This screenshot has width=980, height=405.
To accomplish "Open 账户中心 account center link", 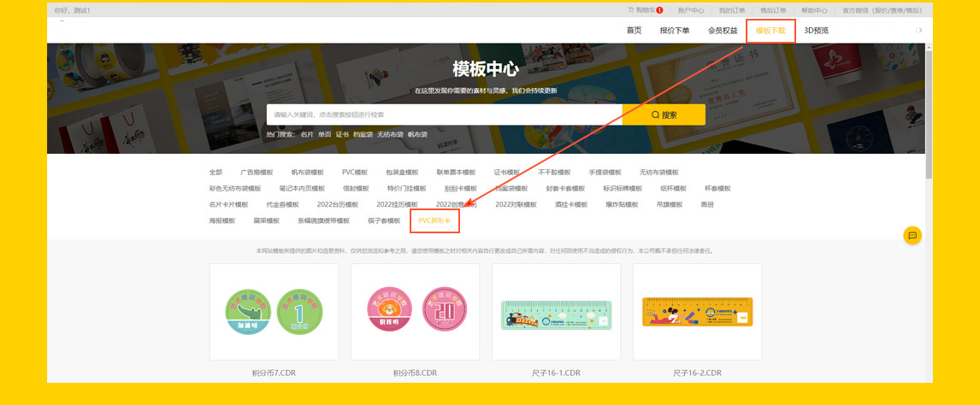I will pos(691,10).
